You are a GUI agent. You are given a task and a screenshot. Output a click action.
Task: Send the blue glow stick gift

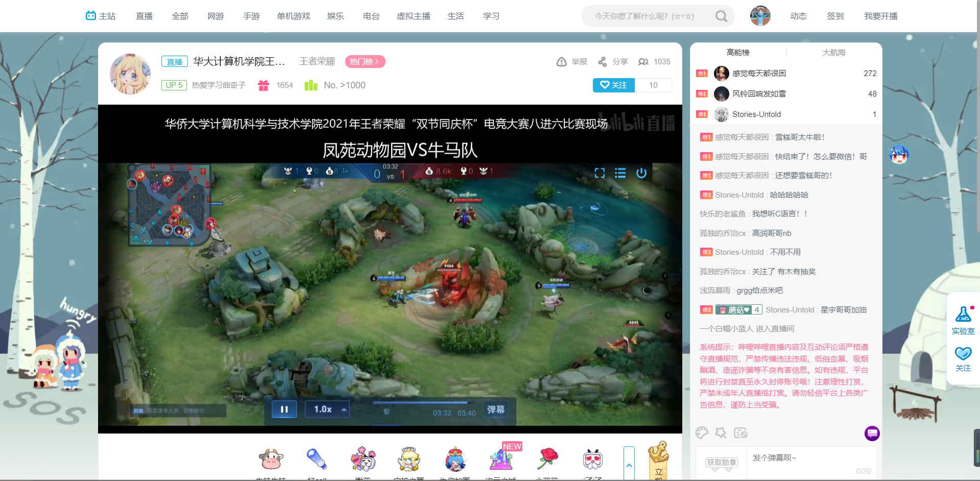click(317, 459)
